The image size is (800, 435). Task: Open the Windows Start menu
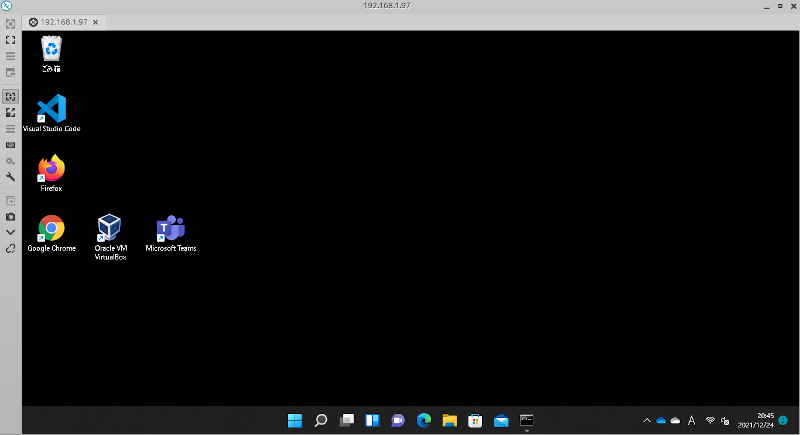[296, 420]
